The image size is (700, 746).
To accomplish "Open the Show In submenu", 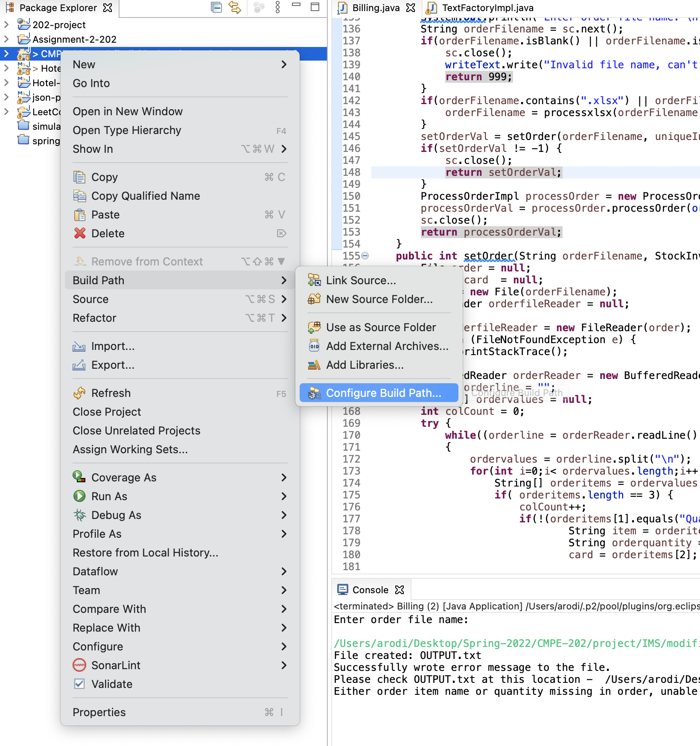I will (180, 149).
